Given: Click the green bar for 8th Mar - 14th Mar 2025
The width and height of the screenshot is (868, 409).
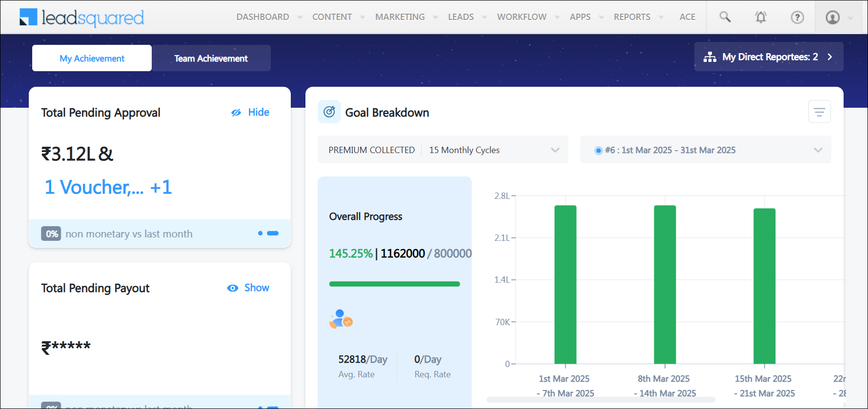Looking at the screenshot, I should (665, 285).
